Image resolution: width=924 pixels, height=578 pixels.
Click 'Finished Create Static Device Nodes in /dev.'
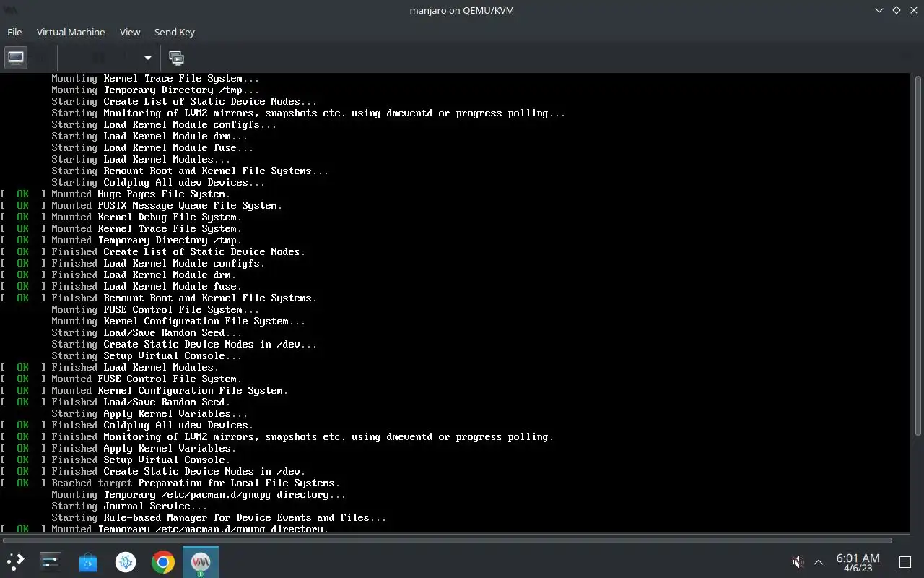[178, 471]
